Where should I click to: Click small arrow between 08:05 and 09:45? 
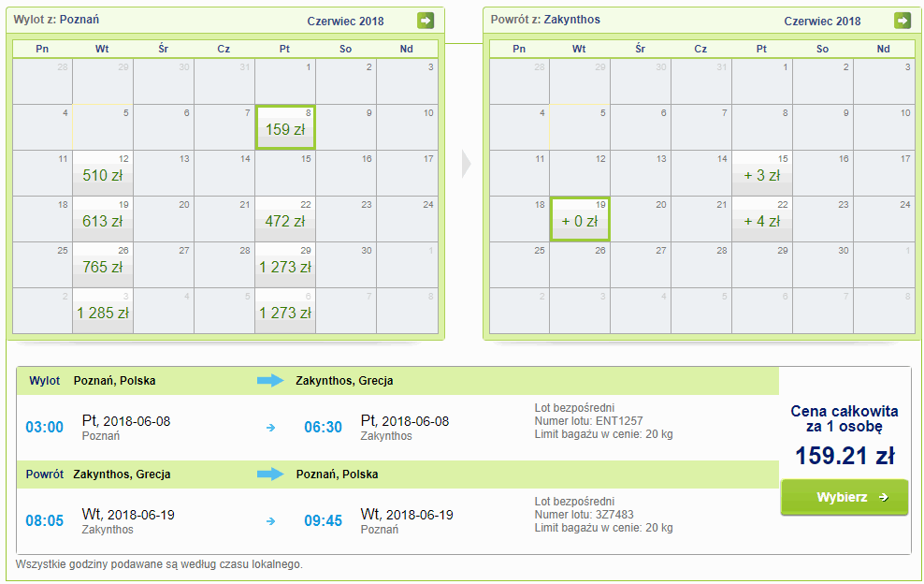point(271,521)
